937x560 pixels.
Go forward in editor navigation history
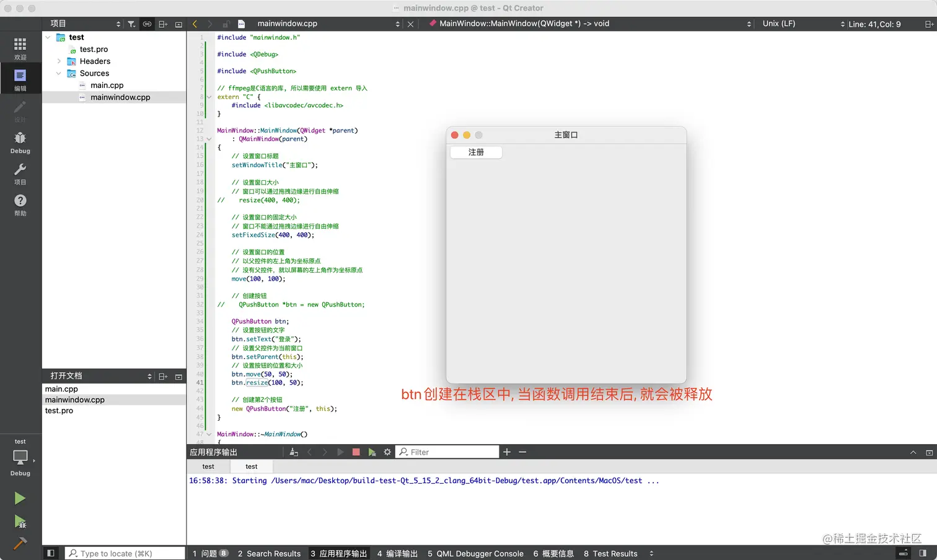click(x=210, y=24)
